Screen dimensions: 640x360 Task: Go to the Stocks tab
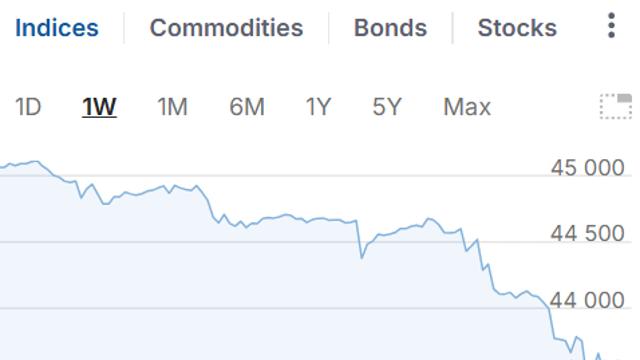517,28
